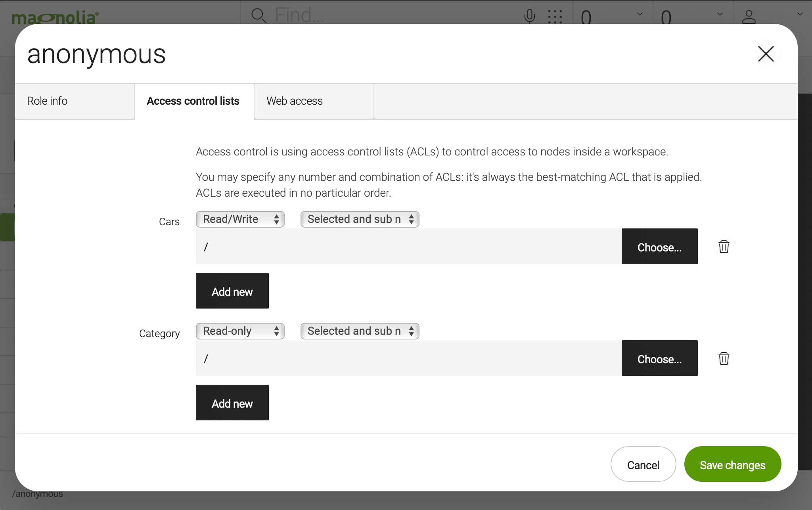The width and height of the screenshot is (812, 510).
Task: Click the Magnolia logo
Action: [55, 17]
